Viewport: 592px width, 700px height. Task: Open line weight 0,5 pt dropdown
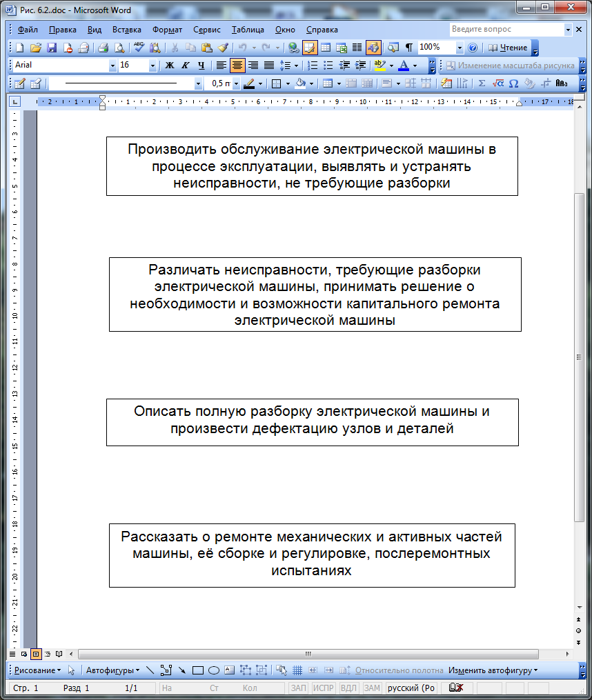[x=237, y=83]
